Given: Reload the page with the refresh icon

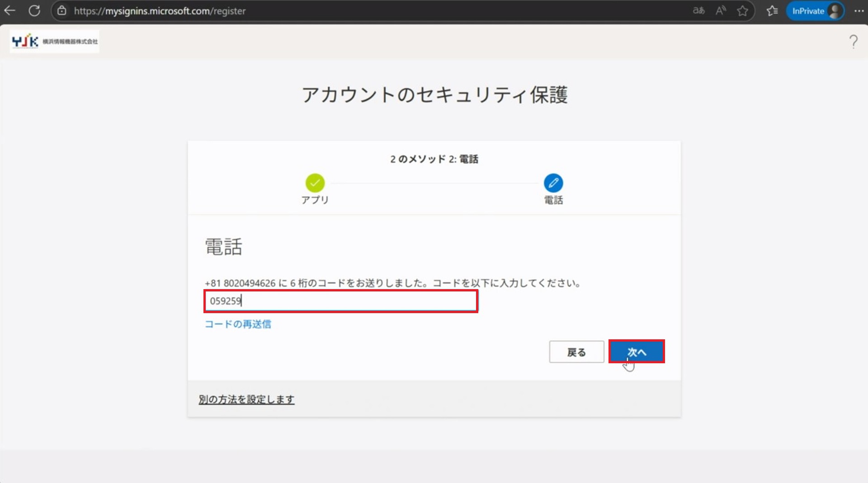Looking at the screenshot, I should pyautogui.click(x=34, y=11).
